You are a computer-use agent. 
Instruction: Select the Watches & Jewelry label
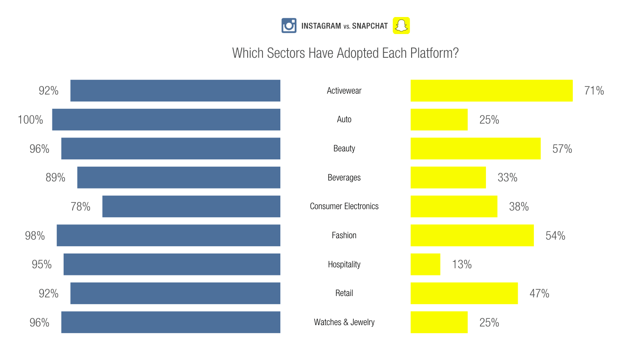click(344, 322)
